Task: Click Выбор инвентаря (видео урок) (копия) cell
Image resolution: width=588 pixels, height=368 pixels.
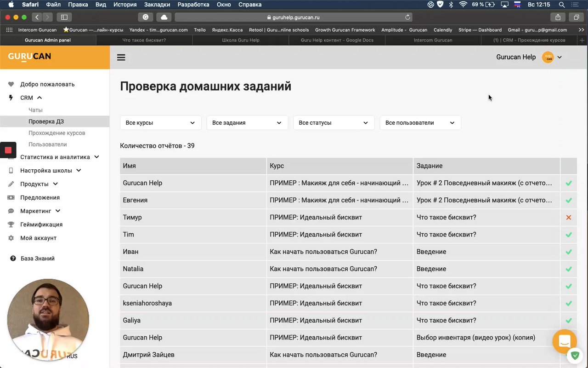Action: (x=487, y=338)
